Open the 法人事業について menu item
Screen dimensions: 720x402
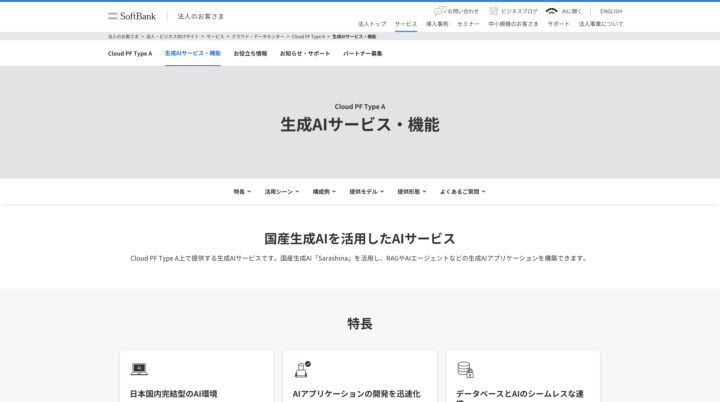(601, 24)
